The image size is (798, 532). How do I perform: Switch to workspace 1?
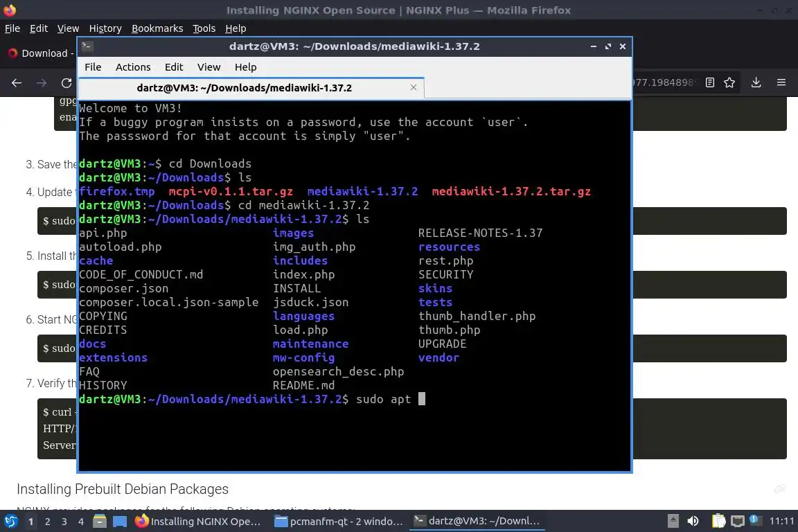pos(30,522)
